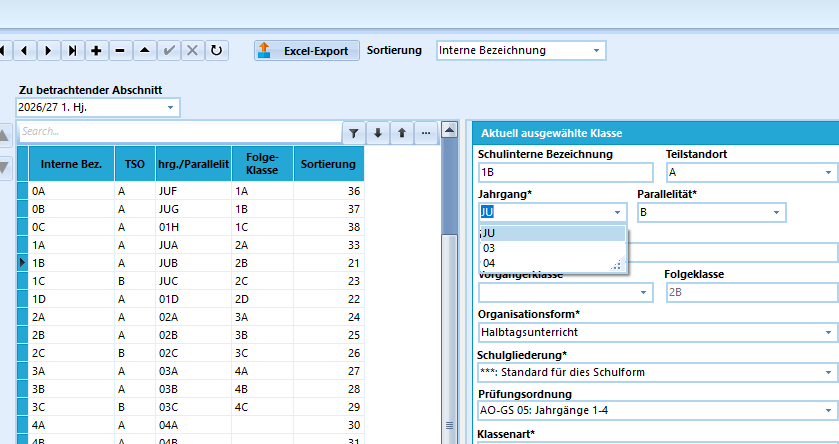
Task: Click the edit record up-triangle icon
Action: (x=144, y=51)
